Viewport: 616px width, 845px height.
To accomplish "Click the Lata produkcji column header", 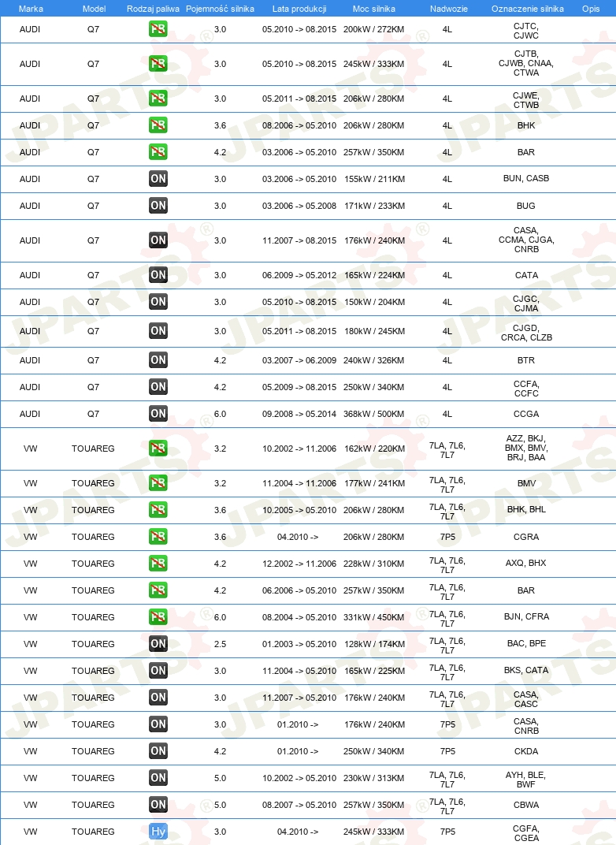I will click(299, 9).
